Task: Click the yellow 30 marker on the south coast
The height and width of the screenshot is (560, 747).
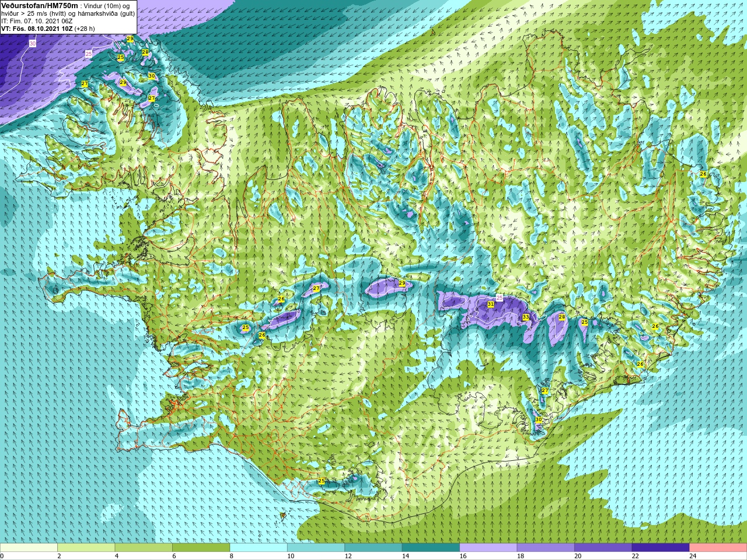Action: (539, 420)
